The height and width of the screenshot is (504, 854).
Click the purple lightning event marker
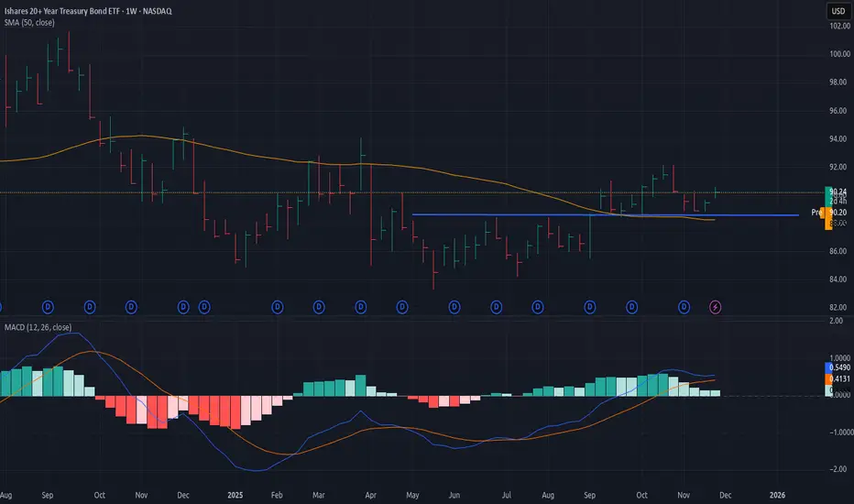(715, 307)
